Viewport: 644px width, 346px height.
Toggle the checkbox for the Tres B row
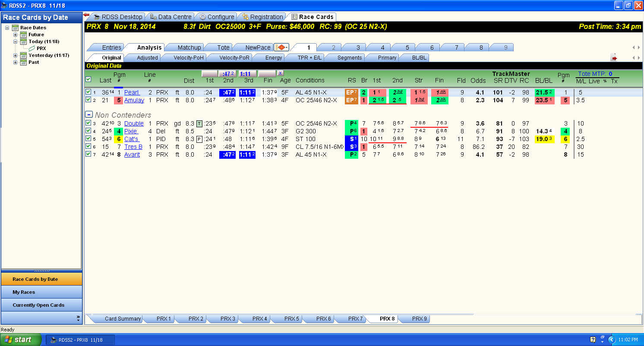point(88,146)
